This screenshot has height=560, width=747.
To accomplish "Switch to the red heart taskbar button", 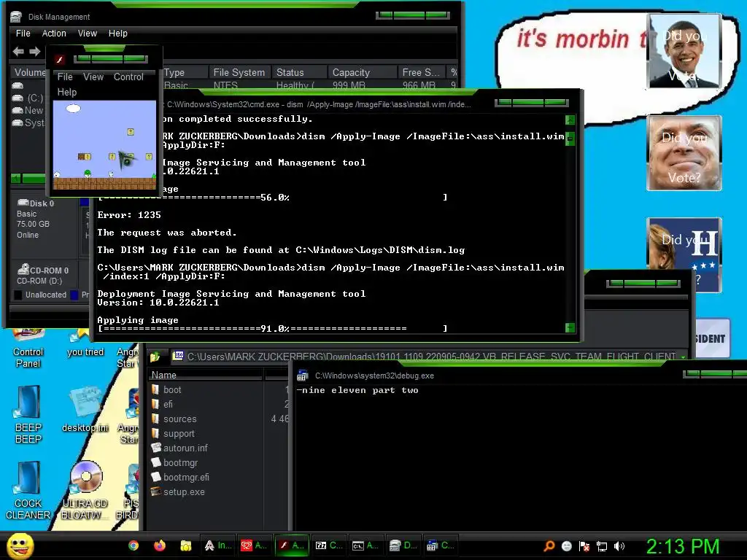I will click(254, 545).
